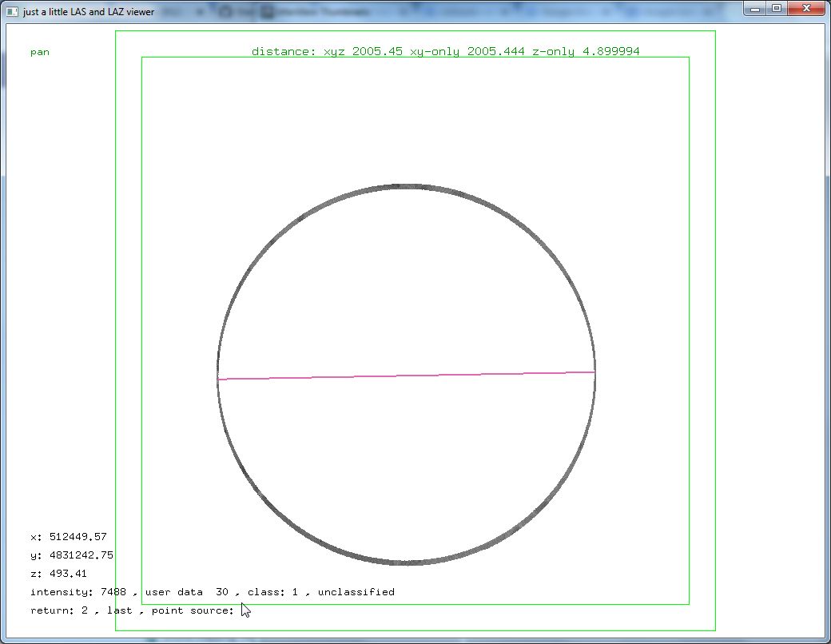
Task: Click the z value 493.41
Action: point(67,574)
